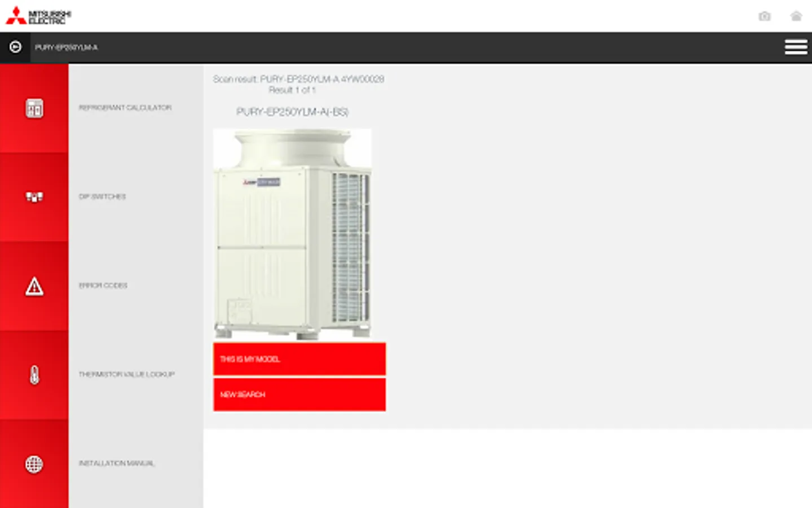This screenshot has width=812, height=508.
Task: Open the thermistor thermometer icon
Action: point(34,375)
